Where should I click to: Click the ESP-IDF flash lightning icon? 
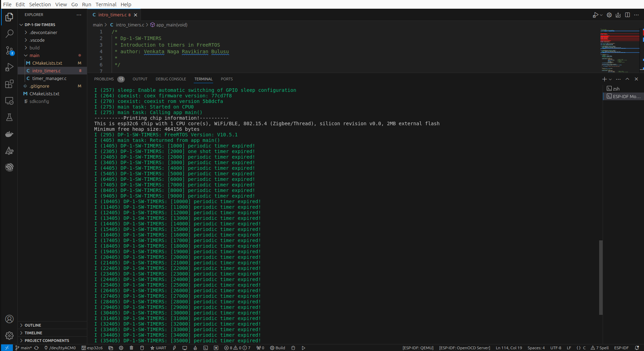pos(174,348)
